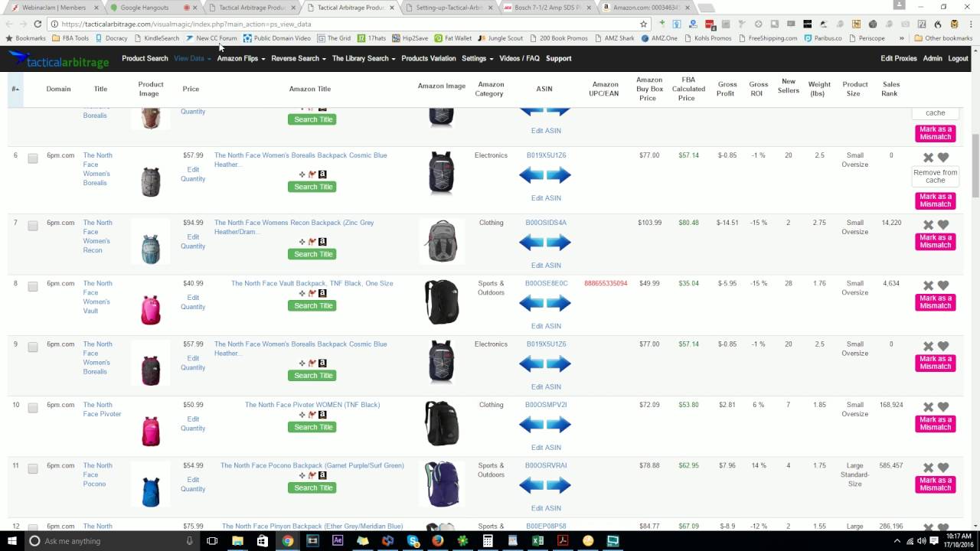Tick the checkbox for row 10
Screen dimensions: 980x551
coord(33,408)
